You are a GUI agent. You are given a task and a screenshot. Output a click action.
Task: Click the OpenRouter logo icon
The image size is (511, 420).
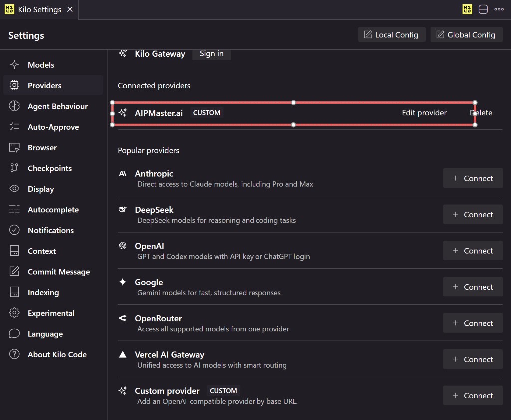pos(123,318)
